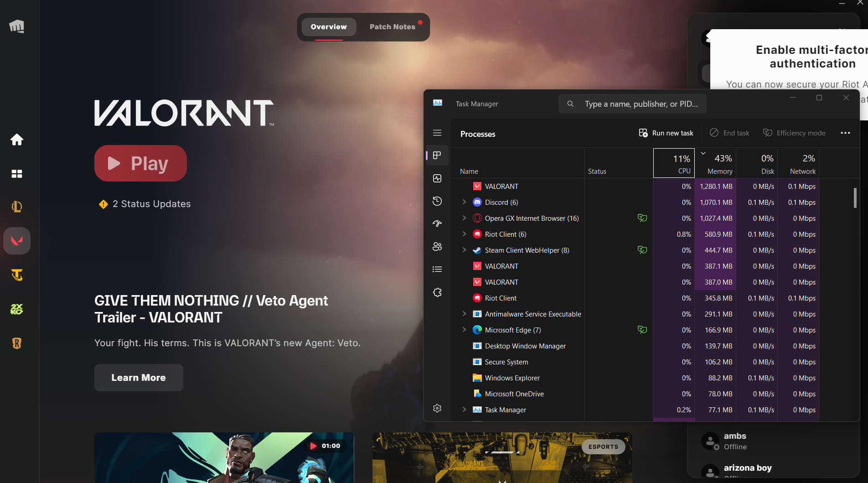Open the ESPORTS news thumbnail
868x483 pixels.
[502, 457]
